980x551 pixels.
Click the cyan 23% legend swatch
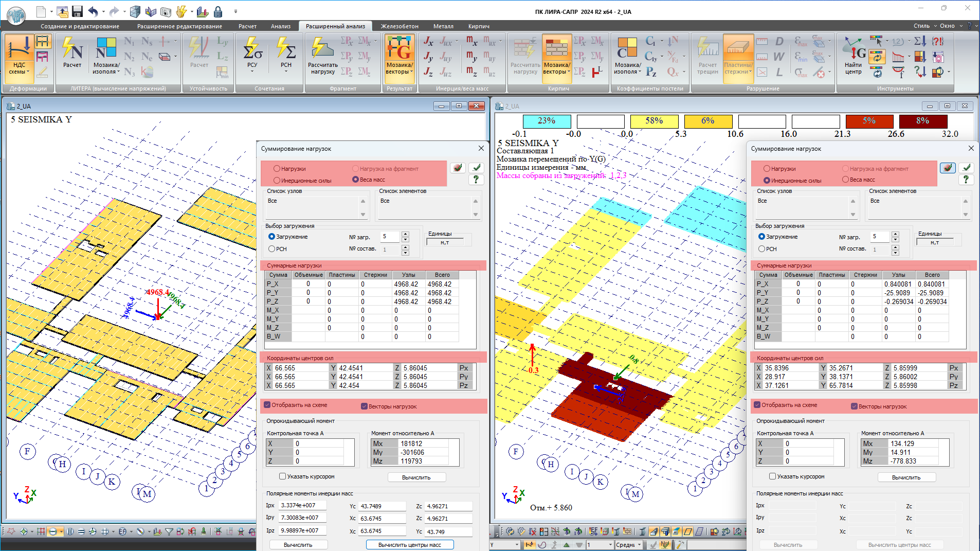tap(547, 121)
